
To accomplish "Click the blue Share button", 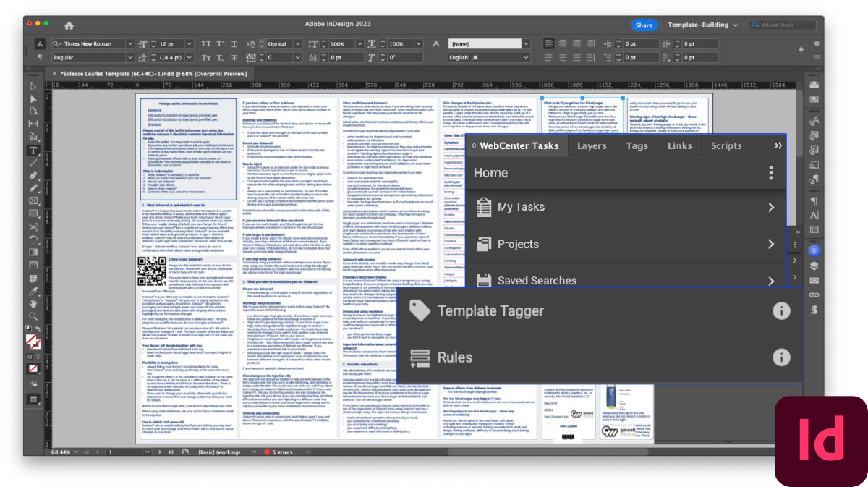I will pos(643,25).
